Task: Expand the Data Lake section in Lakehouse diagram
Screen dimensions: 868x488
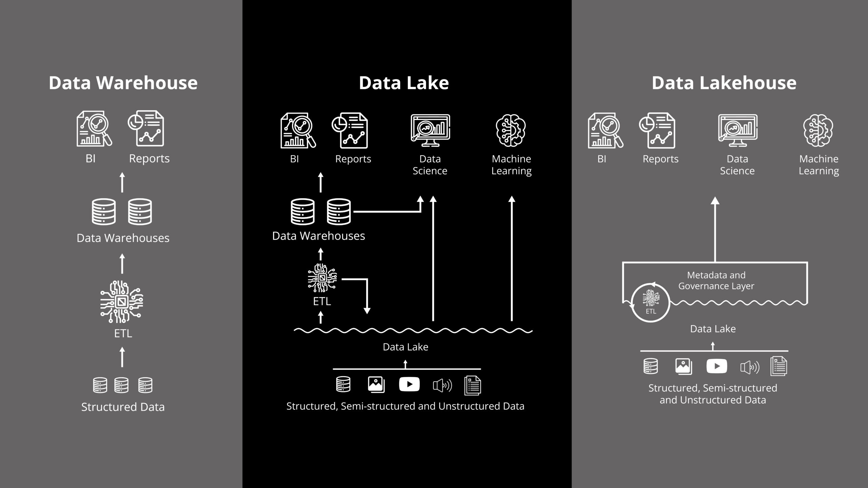Action: click(713, 328)
